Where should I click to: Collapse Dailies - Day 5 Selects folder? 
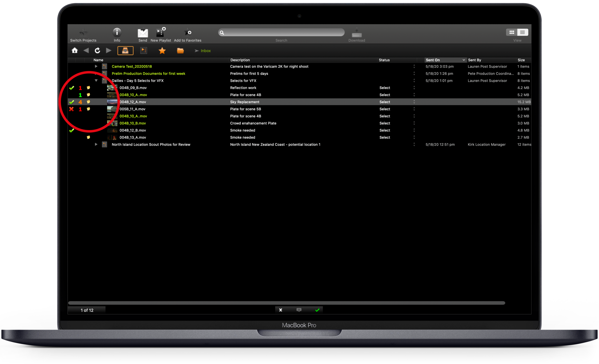pyautogui.click(x=96, y=81)
